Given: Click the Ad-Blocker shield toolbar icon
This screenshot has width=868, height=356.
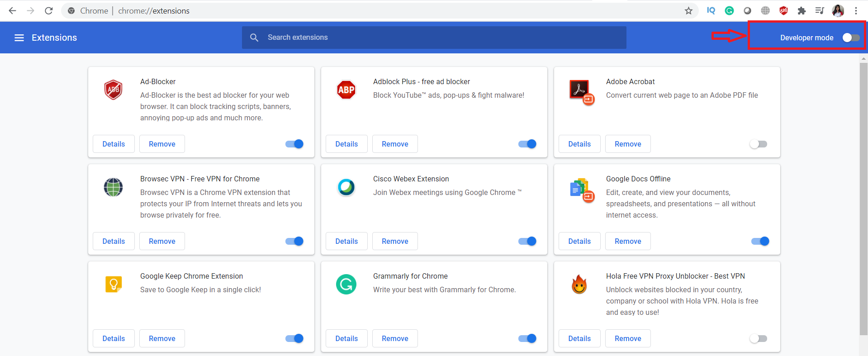Looking at the screenshot, I should coord(783,10).
